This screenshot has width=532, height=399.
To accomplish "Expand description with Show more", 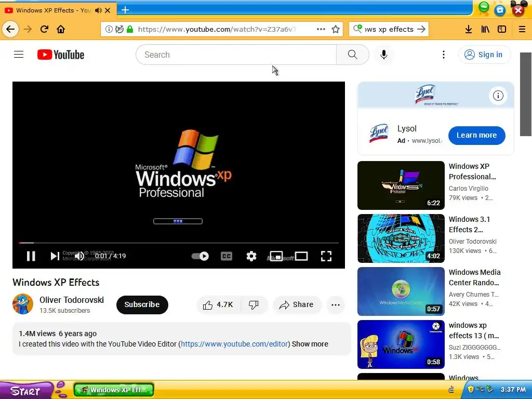I will coord(310,344).
